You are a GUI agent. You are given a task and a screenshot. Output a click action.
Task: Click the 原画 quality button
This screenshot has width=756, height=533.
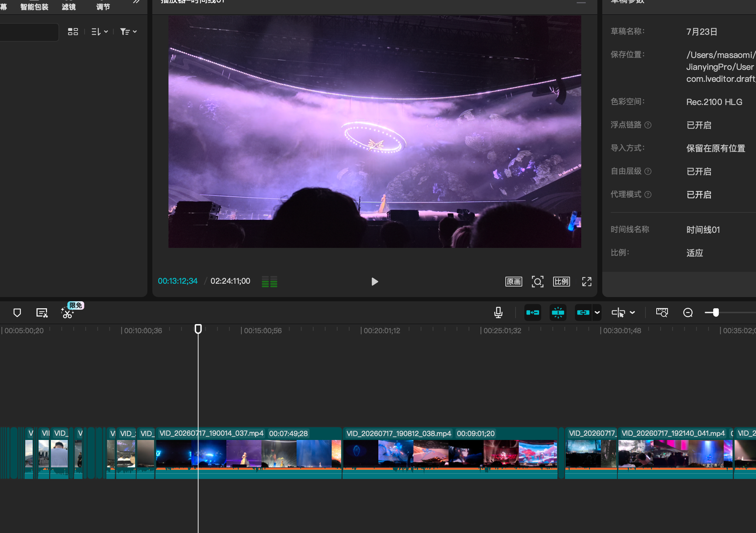[x=513, y=282]
